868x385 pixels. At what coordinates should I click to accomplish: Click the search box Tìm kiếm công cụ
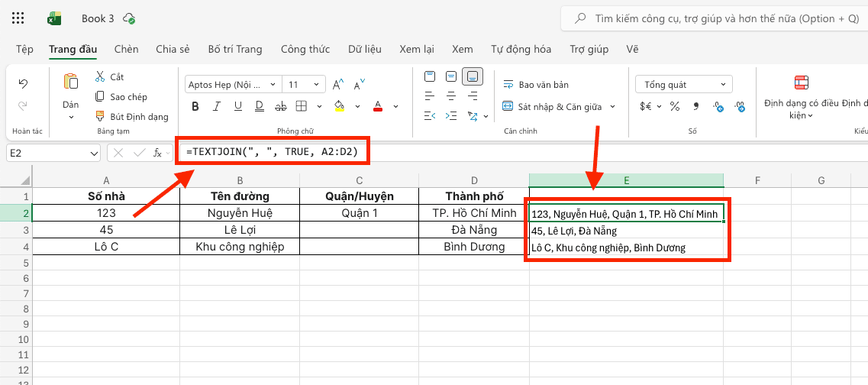714,18
